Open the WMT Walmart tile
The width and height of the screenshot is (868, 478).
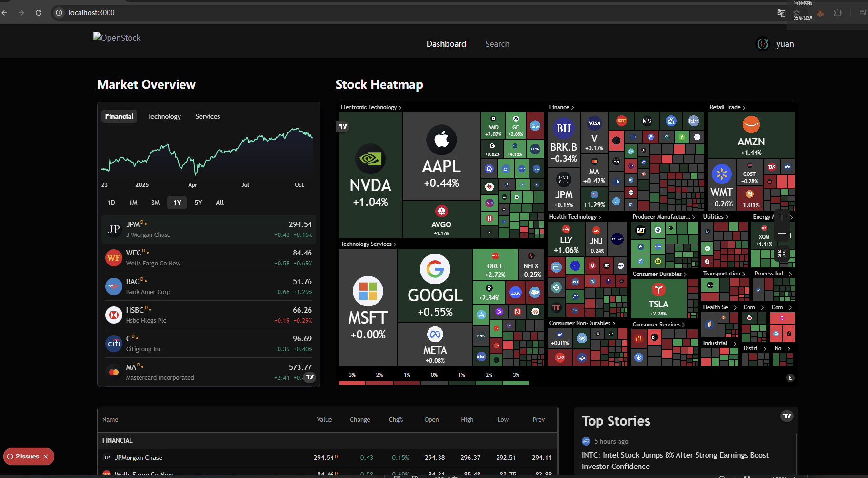(722, 185)
